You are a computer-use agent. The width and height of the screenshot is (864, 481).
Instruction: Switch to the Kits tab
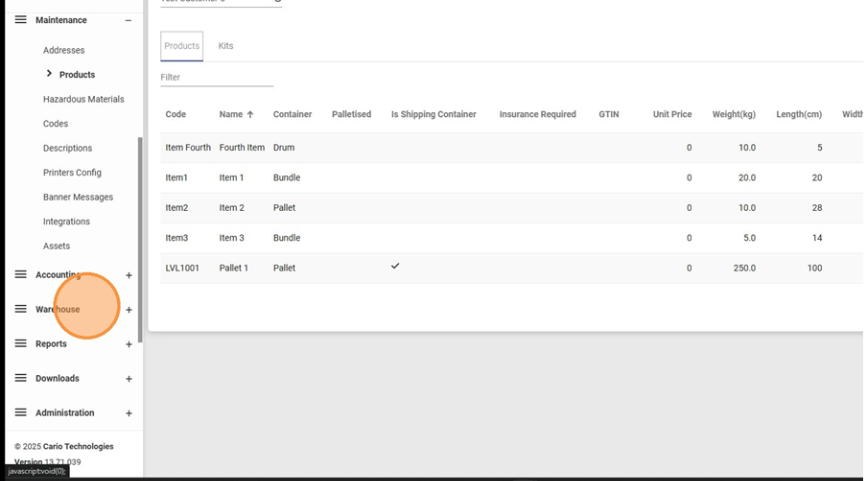point(226,46)
